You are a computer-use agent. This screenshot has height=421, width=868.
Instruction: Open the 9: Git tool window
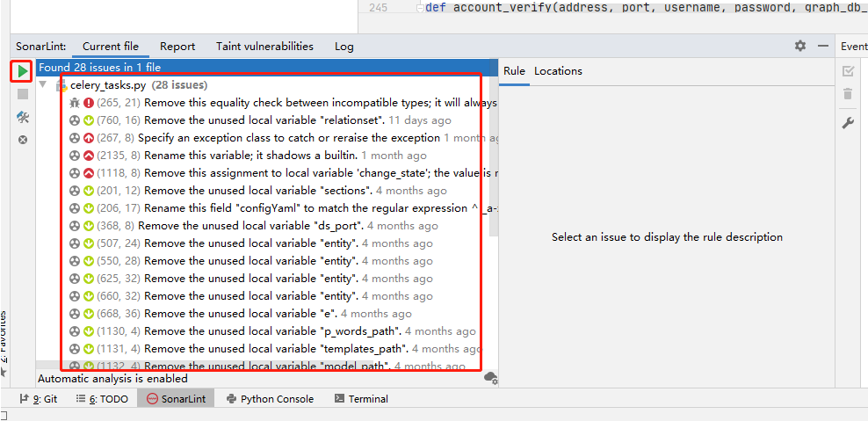(x=39, y=399)
